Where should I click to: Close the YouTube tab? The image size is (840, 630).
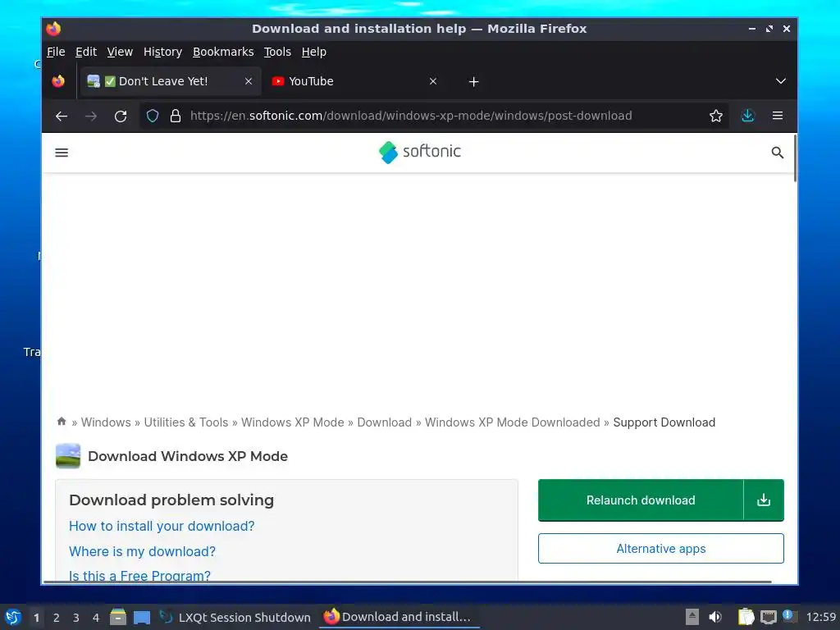tap(433, 81)
